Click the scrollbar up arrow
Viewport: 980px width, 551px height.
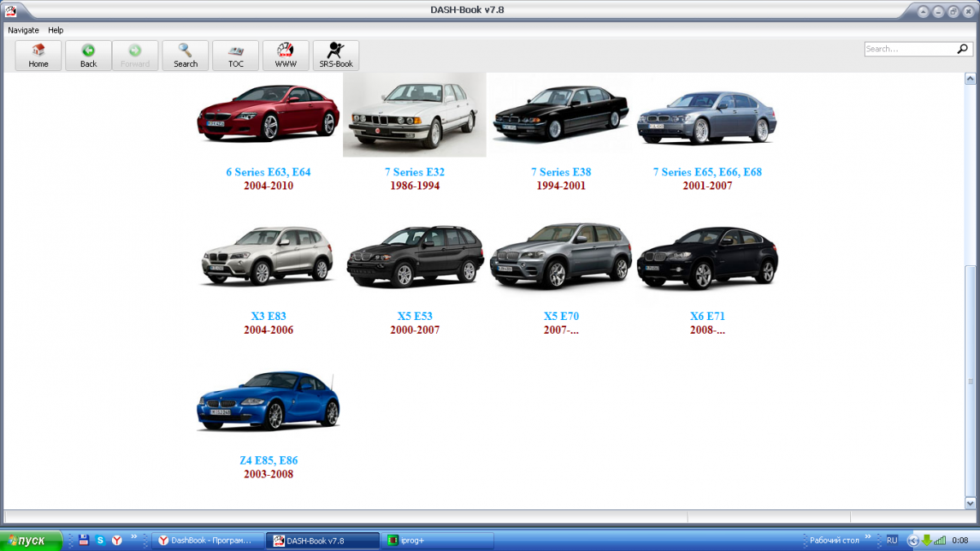tap(970, 79)
